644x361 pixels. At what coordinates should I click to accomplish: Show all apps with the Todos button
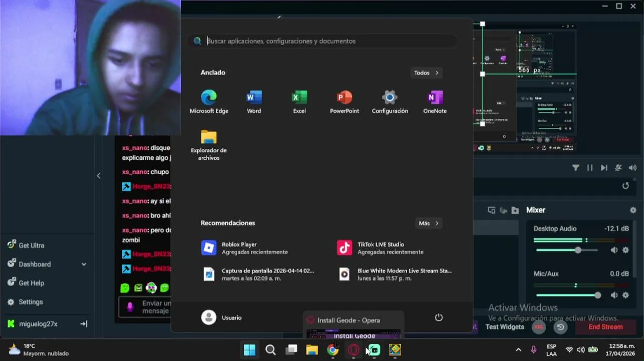pyautogui.click(x=426, y=73)
